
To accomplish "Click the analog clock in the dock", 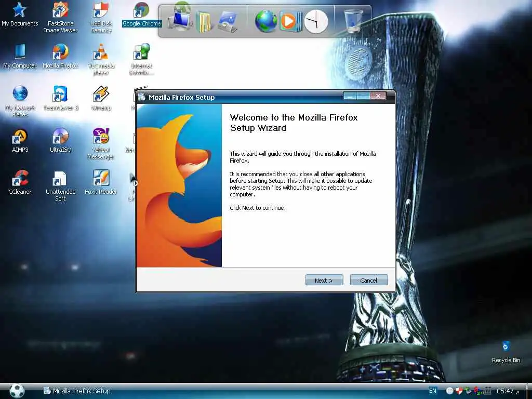I will click(x=316, y=21).
